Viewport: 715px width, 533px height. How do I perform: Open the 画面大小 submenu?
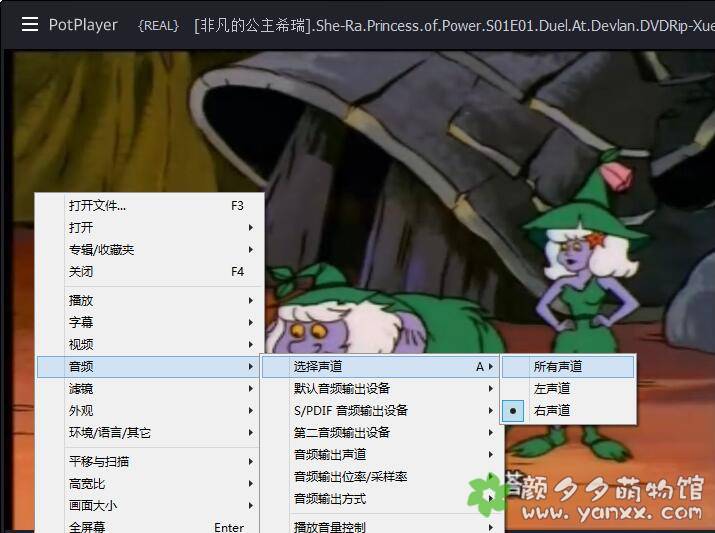click(148, 505)
